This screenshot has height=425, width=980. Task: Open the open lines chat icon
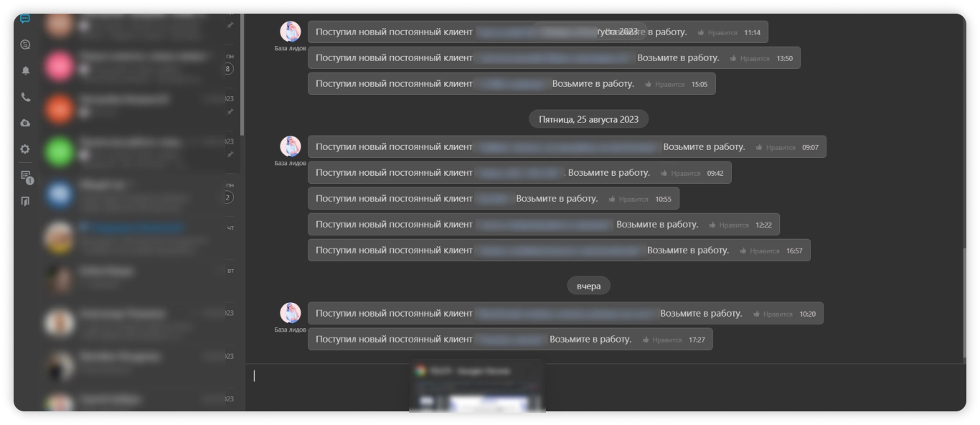[x=25, y=45]
